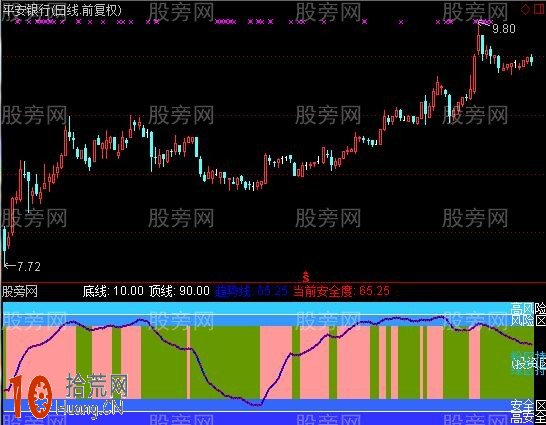The height and width of the screenshot is (425, 546).
Task: Click the tallest candlestick under 9.80
Action: tap(478, 40)
